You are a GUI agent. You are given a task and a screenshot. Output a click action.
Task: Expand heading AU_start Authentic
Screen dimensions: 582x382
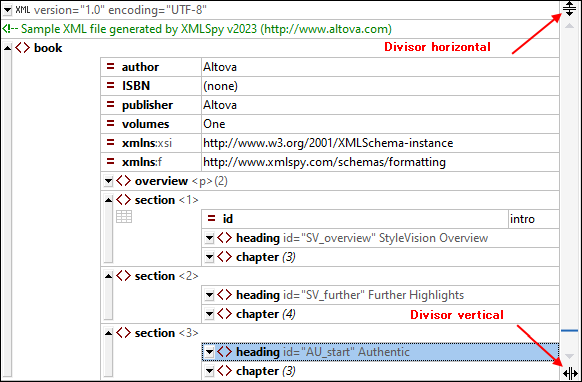[209, 352]
